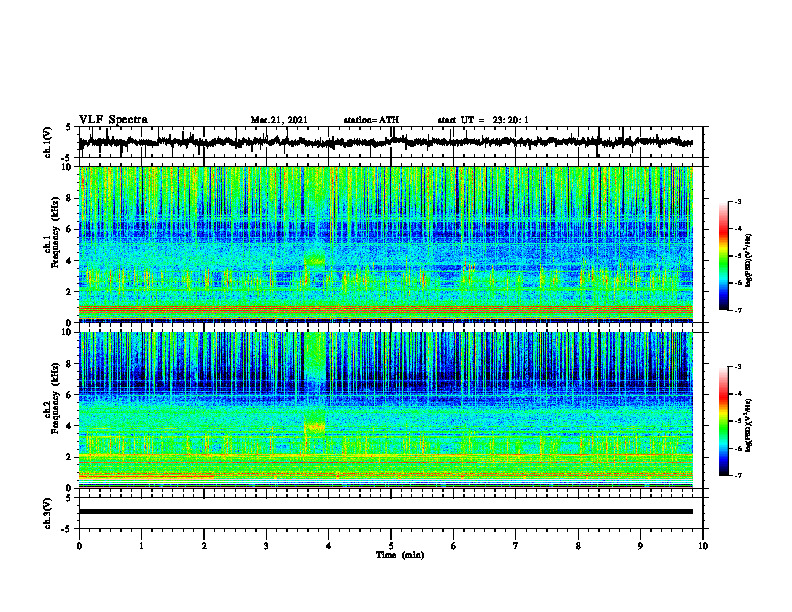The height and width of the screenshot is (612, 792).
Task: Select the ch.1 spectrogram color bar
Action: pyautogui.click(x=724, y=256)
